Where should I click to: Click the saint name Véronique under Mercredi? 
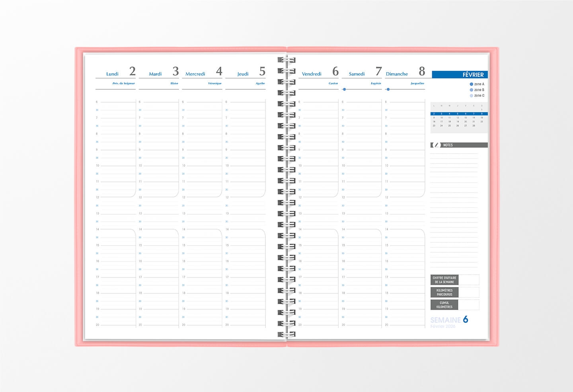(x=214, y=84)
